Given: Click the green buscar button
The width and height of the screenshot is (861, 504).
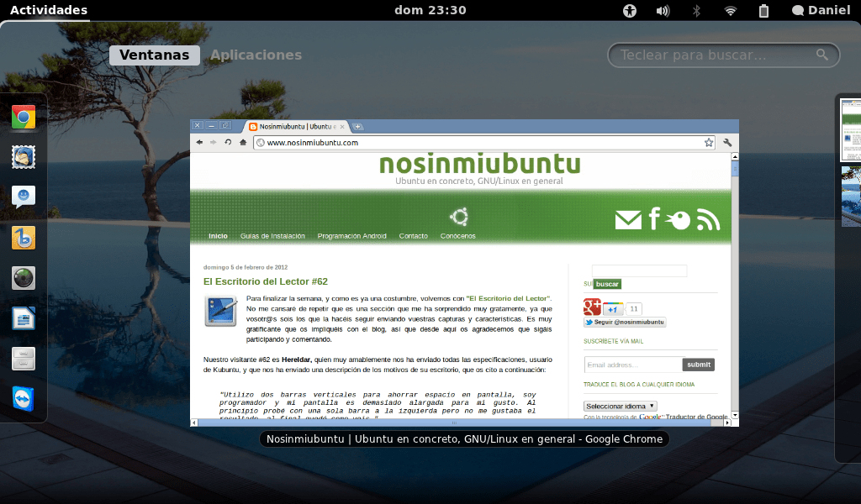Looking at the screenshot, I should click(607, 284).
